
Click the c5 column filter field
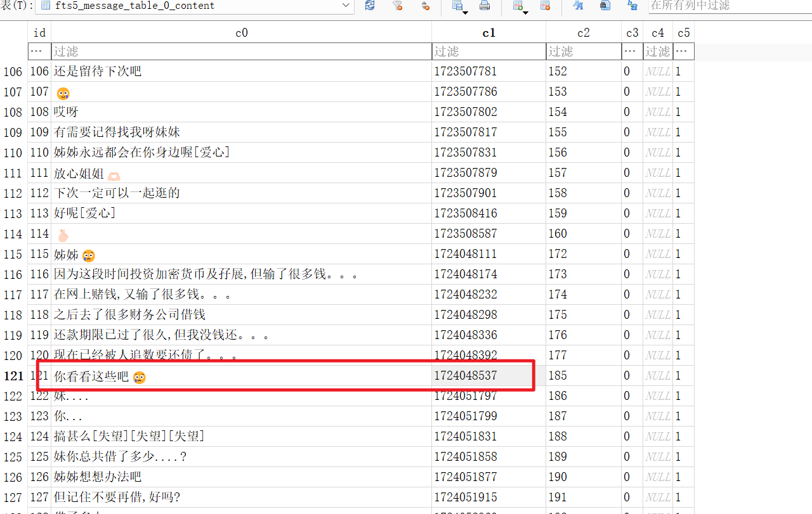[683, 51]
